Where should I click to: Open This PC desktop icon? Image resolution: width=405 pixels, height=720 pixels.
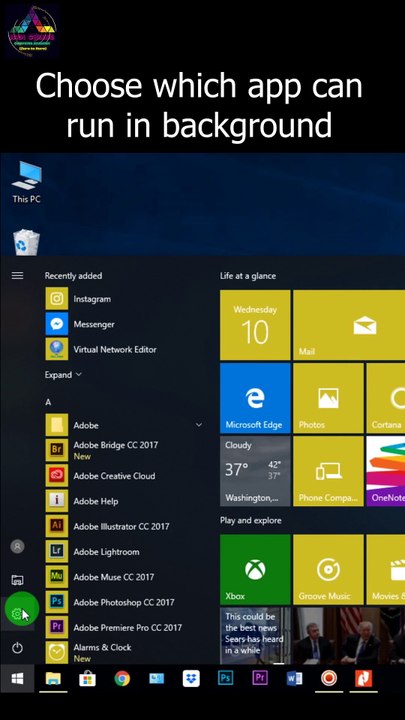pos(26,182)
